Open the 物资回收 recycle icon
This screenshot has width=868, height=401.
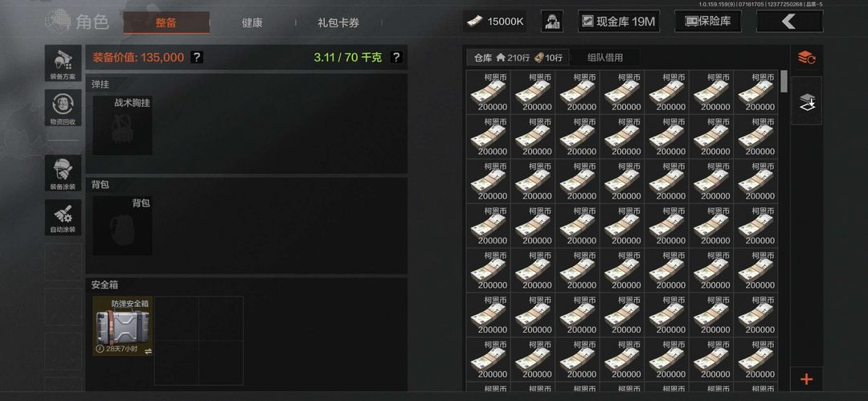click(x=63, y=108)
